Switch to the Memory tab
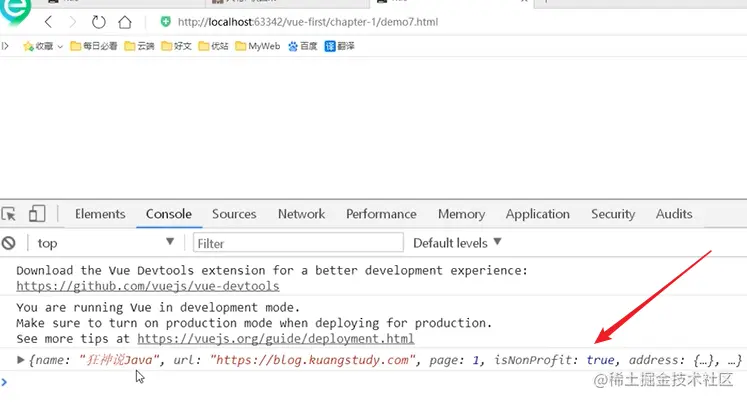Image resolution: width=747 pixels, height=402 pixels. (462, 214)
